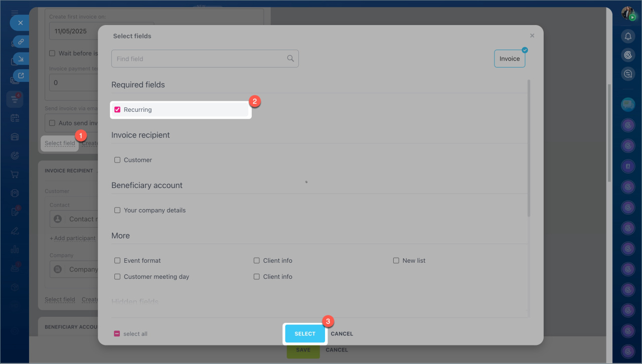This screenshot has width=642, height=364.
Task: Open the notifications bell
Action: [x=628, y=36]
